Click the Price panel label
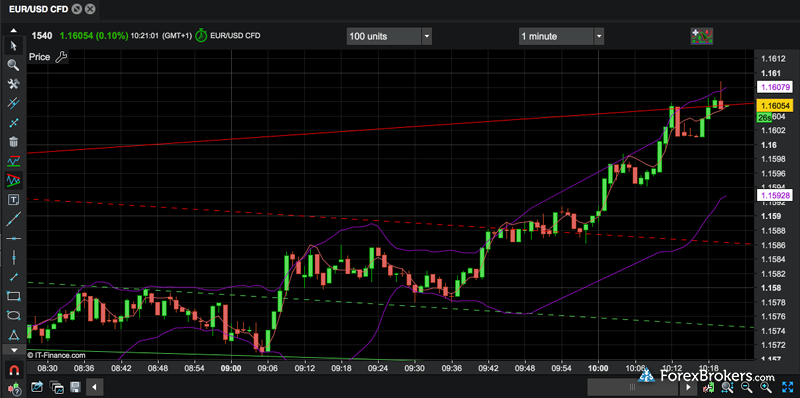The width and height of the screenshot is (800, 398). [x=39, y=57]
